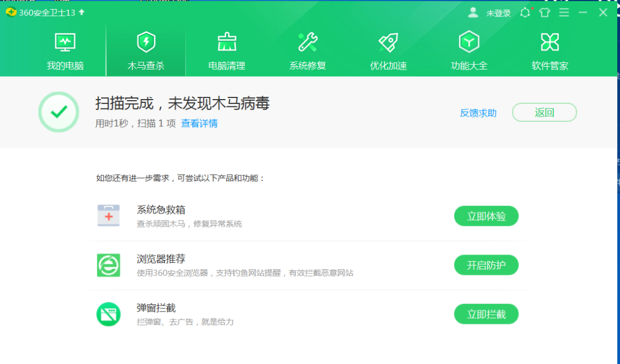
Task: Select 木马查杀 shield tab
Action: (146, 51)
